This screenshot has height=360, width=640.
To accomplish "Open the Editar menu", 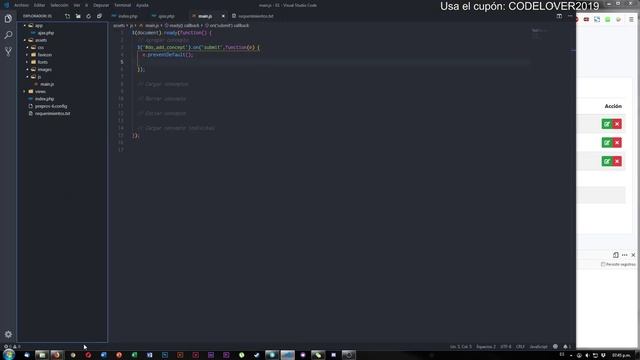I will (39, 5).
